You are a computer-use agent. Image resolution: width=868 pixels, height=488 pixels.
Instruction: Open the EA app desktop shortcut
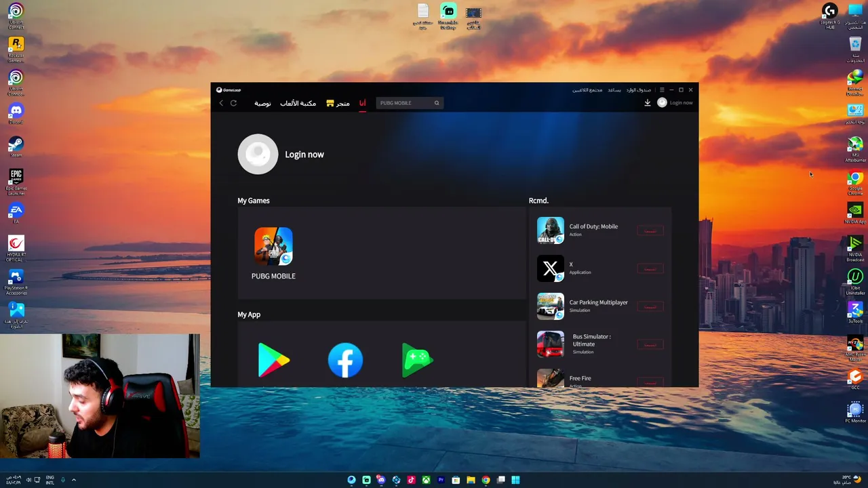pos(16,213)
